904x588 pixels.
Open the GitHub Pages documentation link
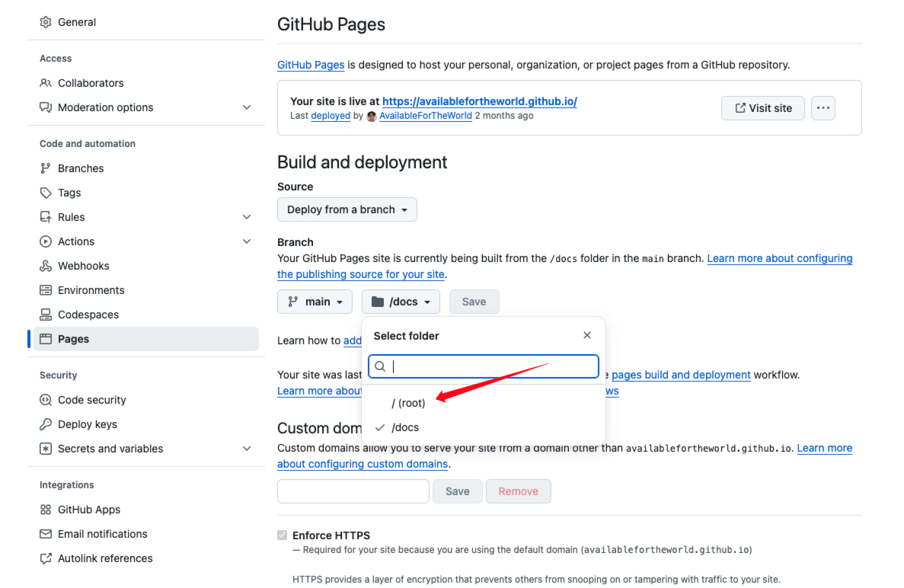pos(311,65)
